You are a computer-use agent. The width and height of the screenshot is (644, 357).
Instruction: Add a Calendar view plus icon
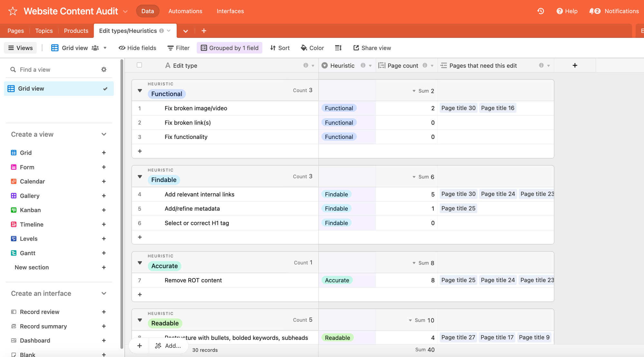point(104,181)
